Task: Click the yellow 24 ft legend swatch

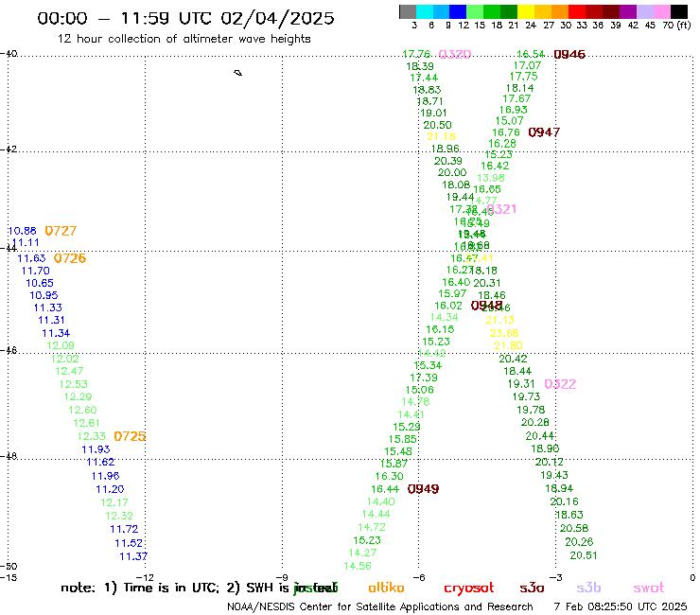Action: (x=526, y=11)
